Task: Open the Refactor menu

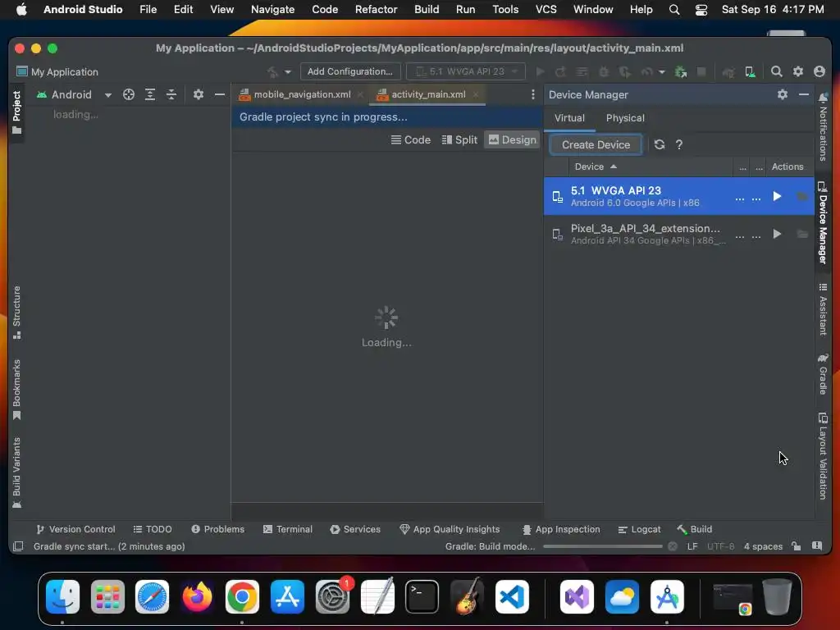Action: tap(376, 9)
